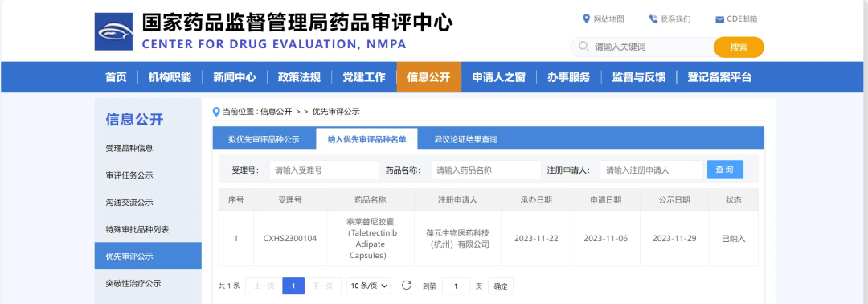Click the 承办日期 value 2023-11-22

coord(536,239)
